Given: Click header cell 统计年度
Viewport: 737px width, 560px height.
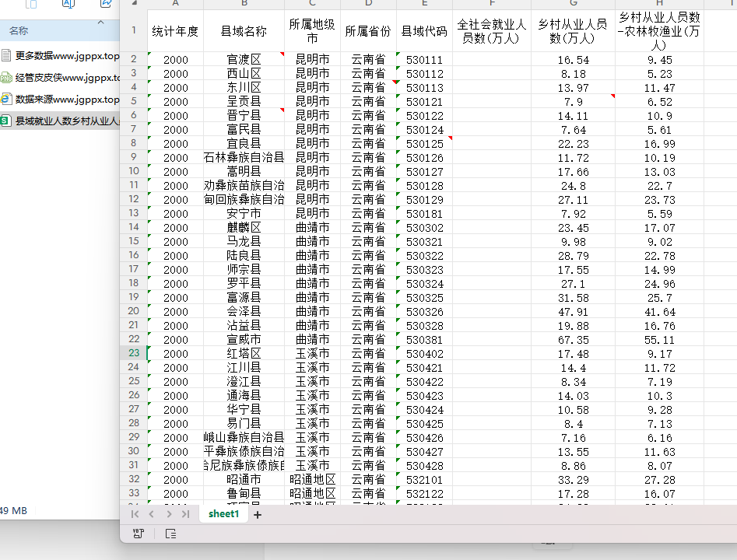Looking at the screenshot, I should click(175, 31).
